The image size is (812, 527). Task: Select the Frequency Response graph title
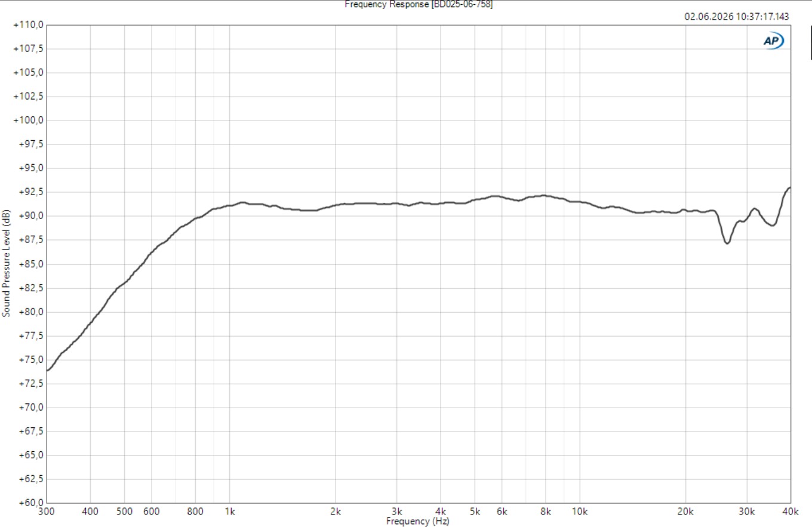pos(419,4)
